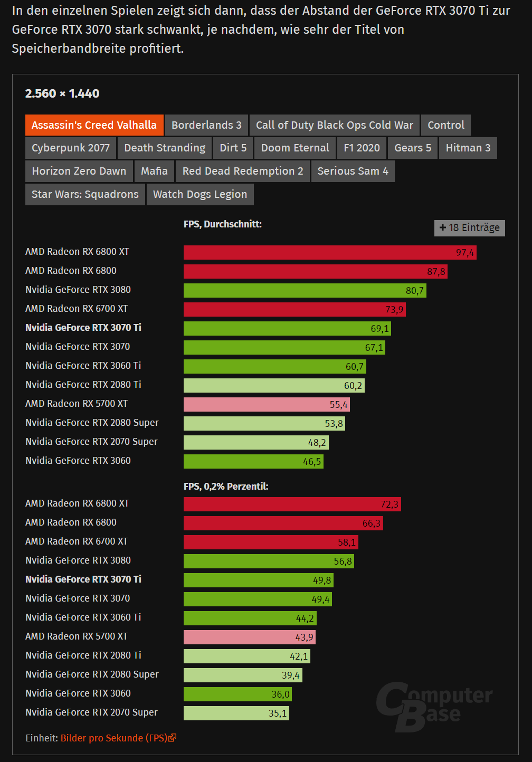532x762 pixels.
Task: Switch to Watch Dogs Legion tab
Action: 200,194
